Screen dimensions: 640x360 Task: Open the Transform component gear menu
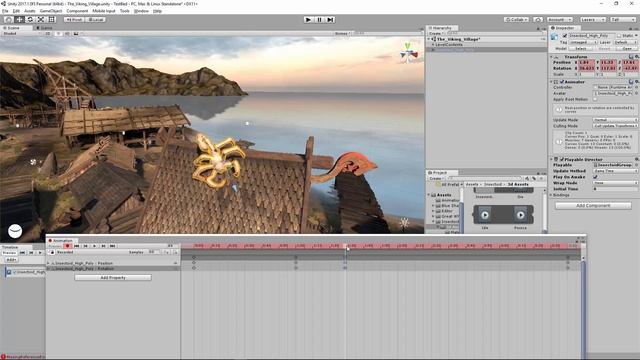click(x=636, y=57)
